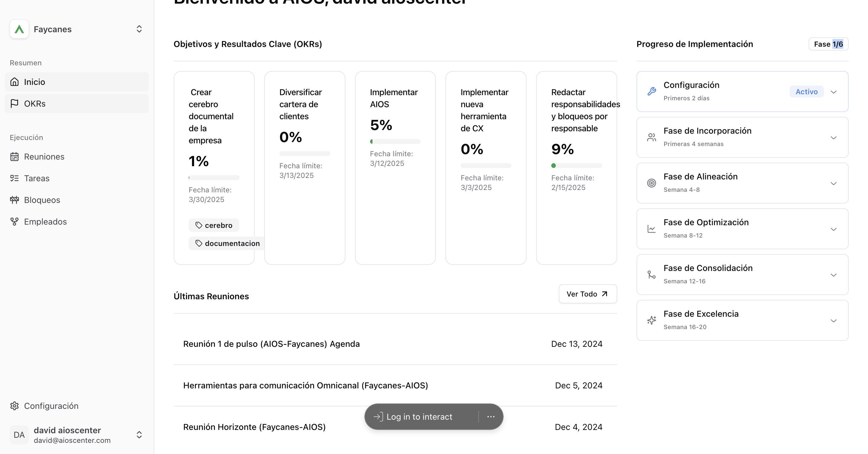Screen dimensions: 868x454
Task: Click the tag icon on cerebro
Action: 199,225
